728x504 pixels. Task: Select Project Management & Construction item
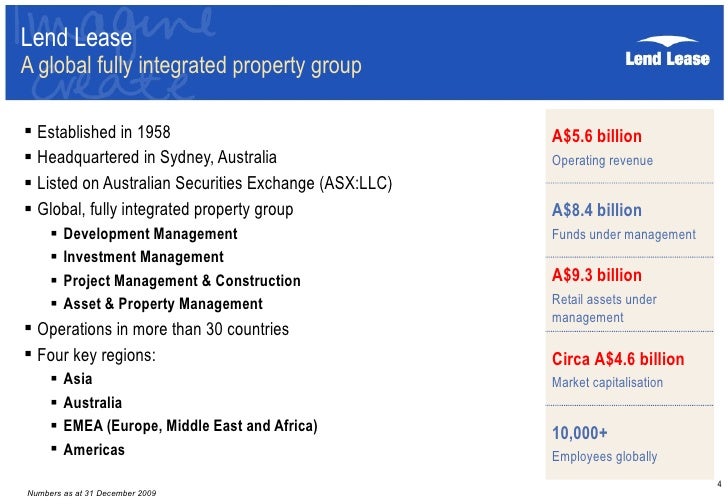(181, 281)
